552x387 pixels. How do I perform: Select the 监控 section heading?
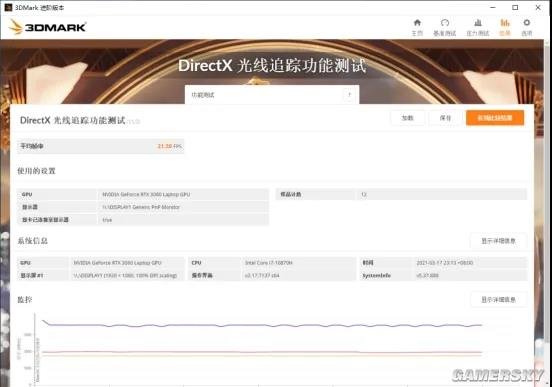point(25,300)
